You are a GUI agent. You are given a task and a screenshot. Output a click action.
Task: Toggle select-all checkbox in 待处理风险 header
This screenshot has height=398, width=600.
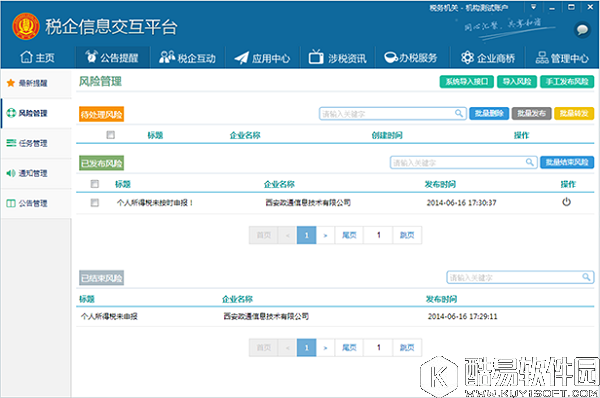coord(111,135)
